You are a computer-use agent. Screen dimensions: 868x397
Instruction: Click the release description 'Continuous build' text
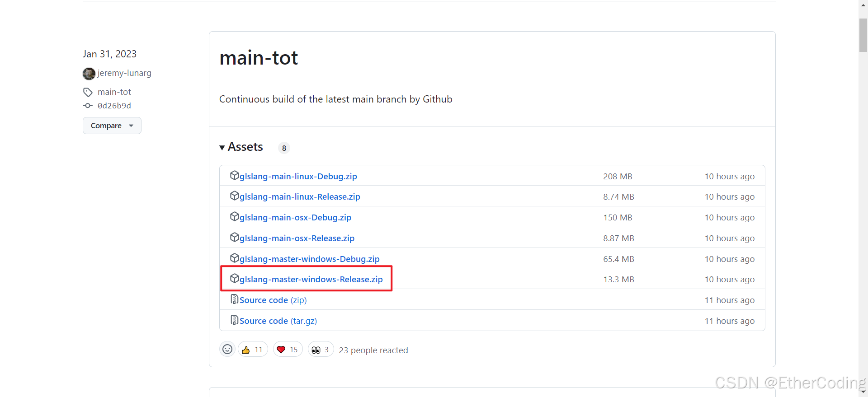(335, 99)
